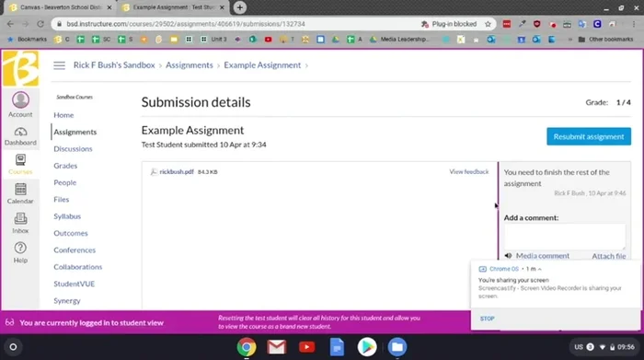The height and width of the screenshot is (360, 644).
Task: Click the View feedback link
Action: pyautogui.click(x=469, y=172)
